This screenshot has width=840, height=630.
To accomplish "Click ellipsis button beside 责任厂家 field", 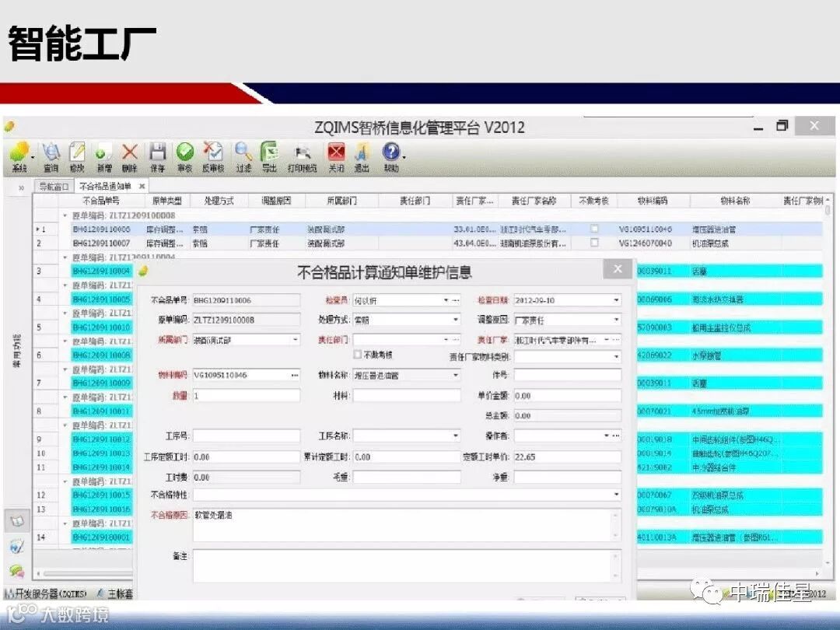I will point(616,340).
